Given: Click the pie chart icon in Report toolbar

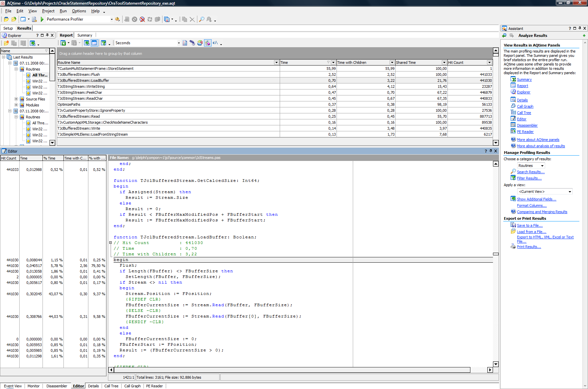Looking at the screenshot, I should point(200,43).
